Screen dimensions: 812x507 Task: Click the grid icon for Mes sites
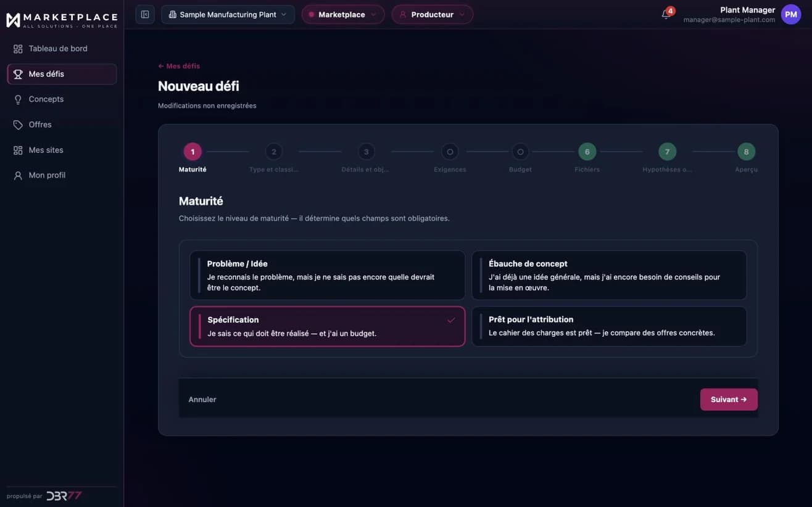[18, 150]
